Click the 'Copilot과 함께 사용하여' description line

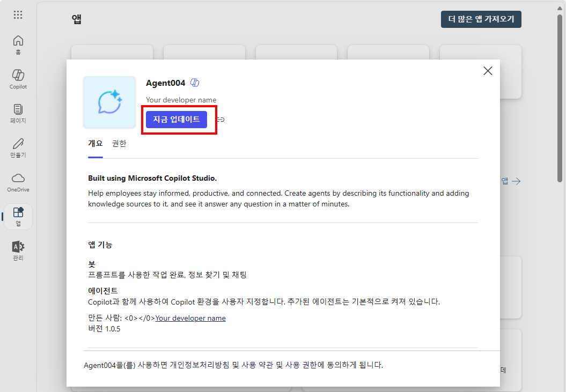[264, 302]
